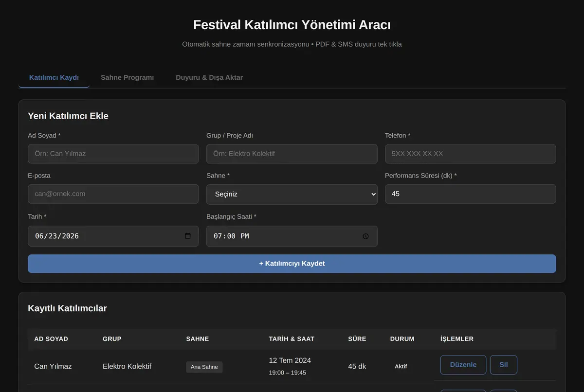
Task: Click the SÜRE column header
Action: coord(357,339)
